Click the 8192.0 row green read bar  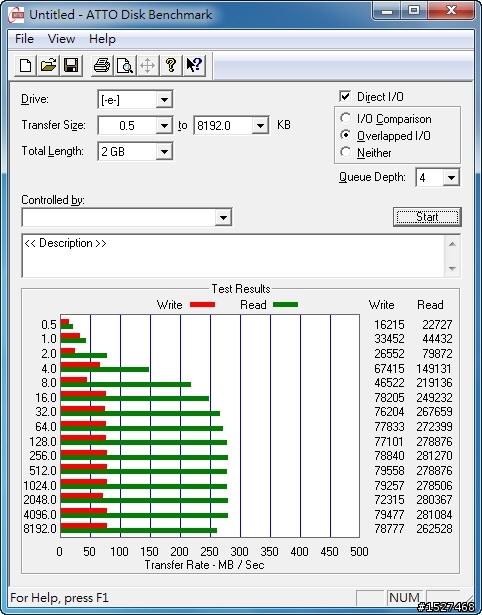coord(139,531)
